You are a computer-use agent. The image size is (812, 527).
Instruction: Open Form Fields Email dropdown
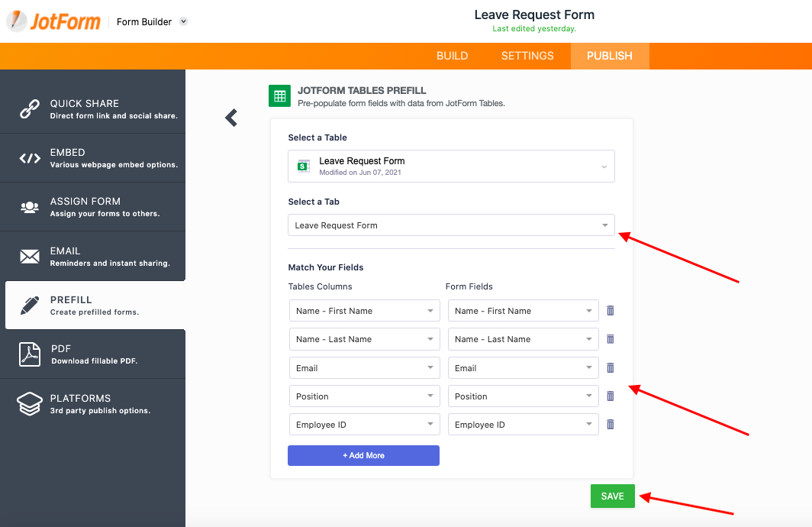pyautogui.click(x=523, y=368)
